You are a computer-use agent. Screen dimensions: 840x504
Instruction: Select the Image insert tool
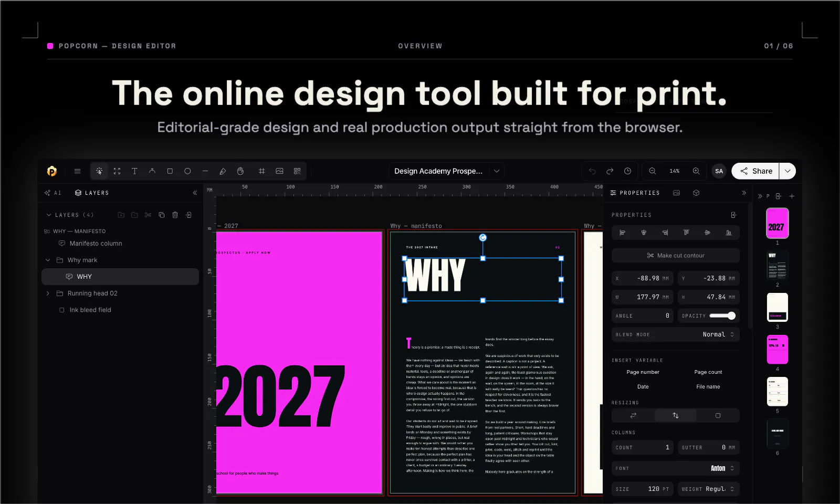[279, 171]
